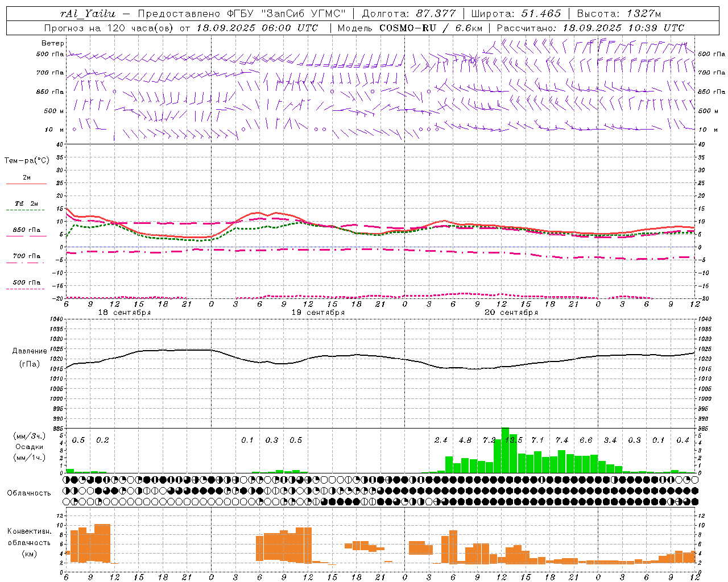Screen dimensions: 728x582
Task: Click the Td 2м legend entry
Action: pyautogui.click(x=26, y=203)
